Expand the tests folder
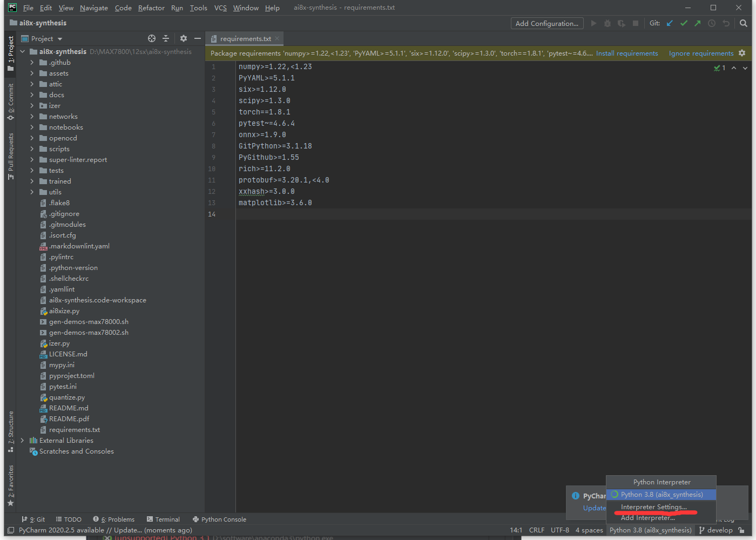Image resolution: width=756 pixels, height=540 pixels. (x=32, y=171)
